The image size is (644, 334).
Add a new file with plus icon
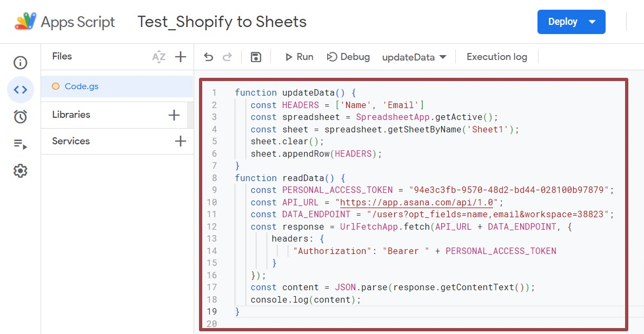point(181,57)
